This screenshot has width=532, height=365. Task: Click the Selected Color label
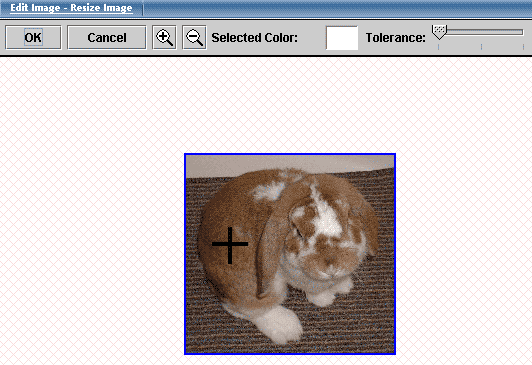[x=254, y=38]
